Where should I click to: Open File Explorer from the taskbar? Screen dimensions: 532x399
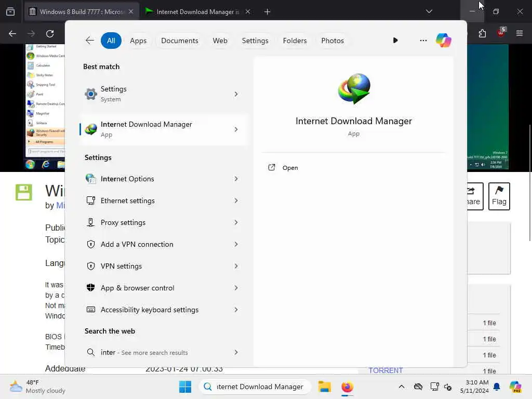[x=324, y=387]
